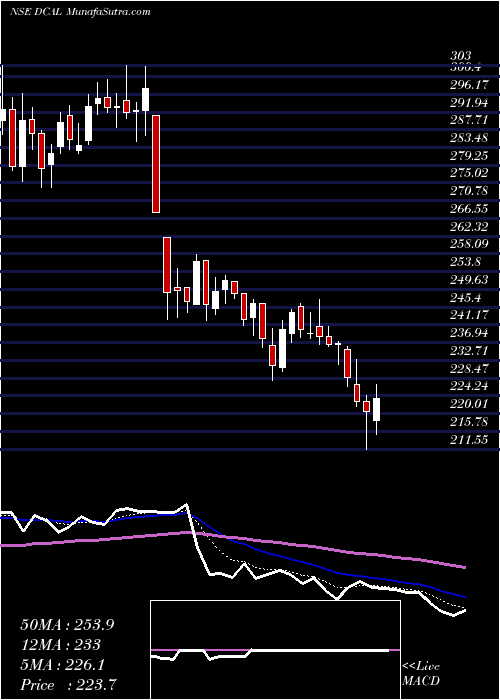Click the 232.71 price axis label
The width and height of the screenshot is (500, 700).
469,350
